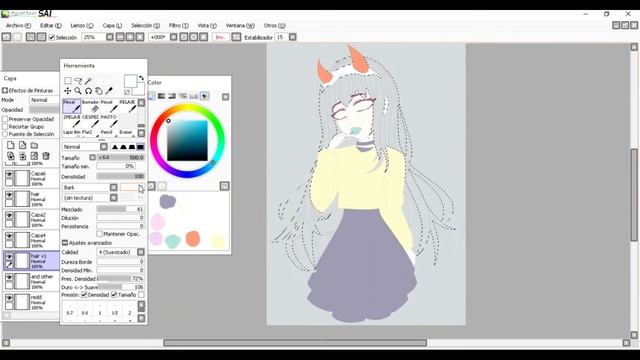Open the Estabilizador value dropdown
The height and width of the screenshot is (360, 640).
coord(293,37)
